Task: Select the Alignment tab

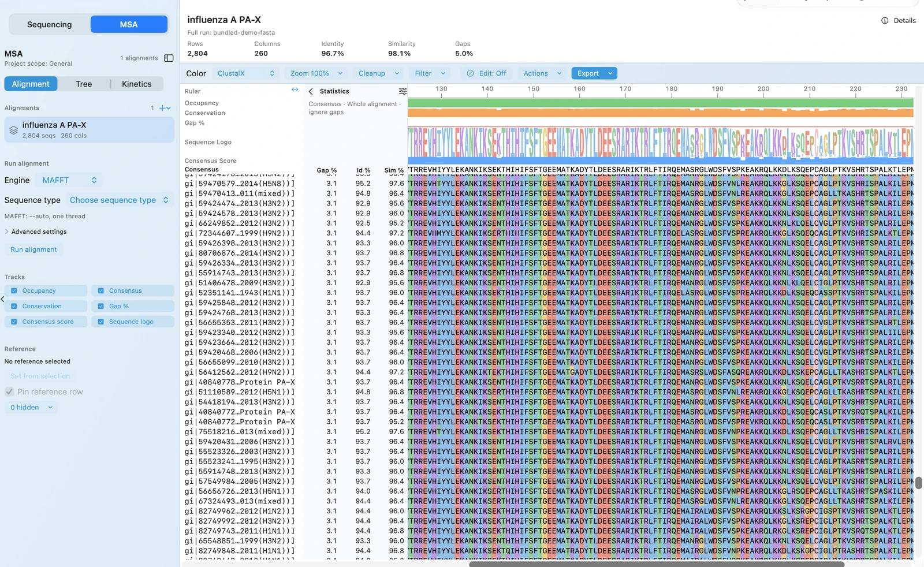Action: pyautogui.click(x=31, y=84)
